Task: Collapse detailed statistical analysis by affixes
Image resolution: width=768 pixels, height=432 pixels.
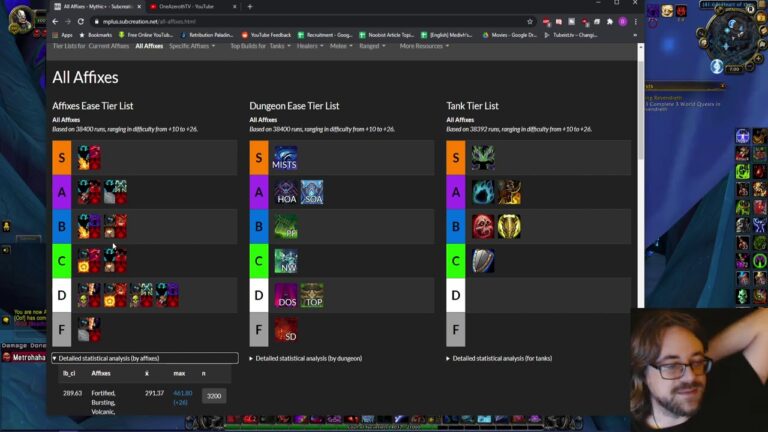Action: 145,358
